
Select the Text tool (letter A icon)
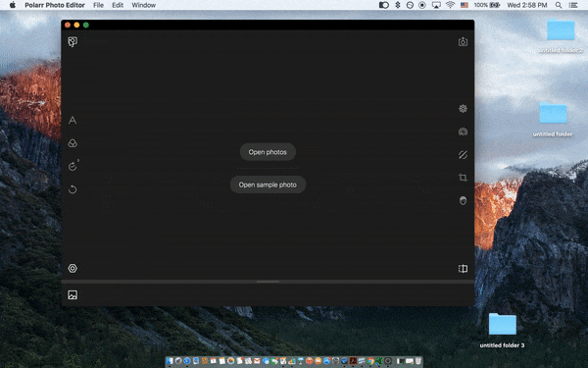pos(73,120)
